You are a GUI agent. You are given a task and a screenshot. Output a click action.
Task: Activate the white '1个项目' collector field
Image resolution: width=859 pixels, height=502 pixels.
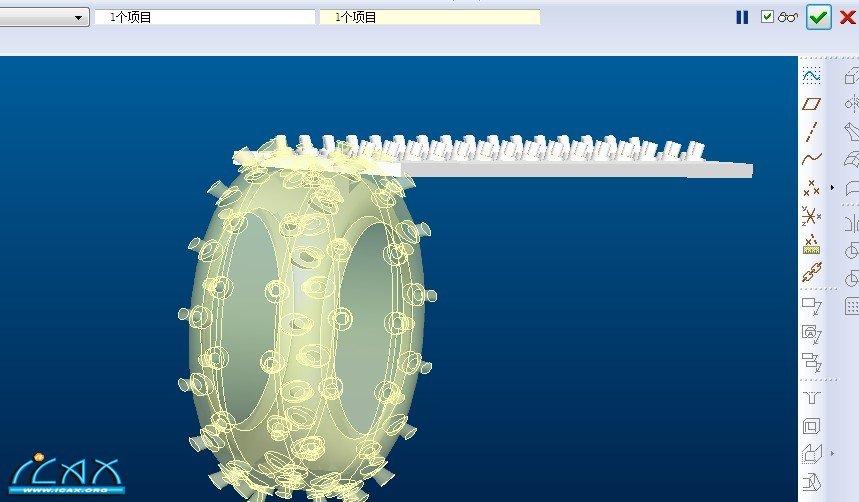205,17
